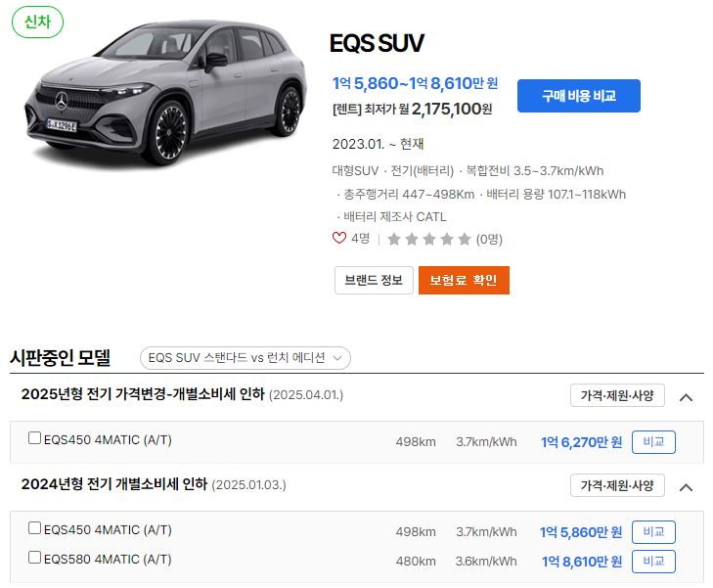Image resolution: width=713 pixels, height=588 pixels.
Task: Click the 3.6km/kWh efficiency value
Action: pos(486,562)
